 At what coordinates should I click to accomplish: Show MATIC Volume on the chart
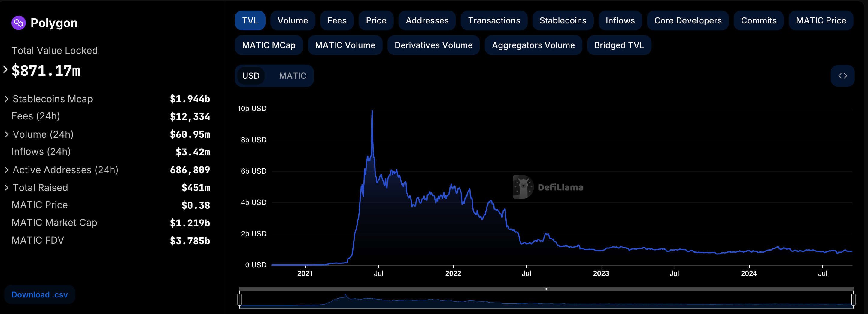pos(345,45)
